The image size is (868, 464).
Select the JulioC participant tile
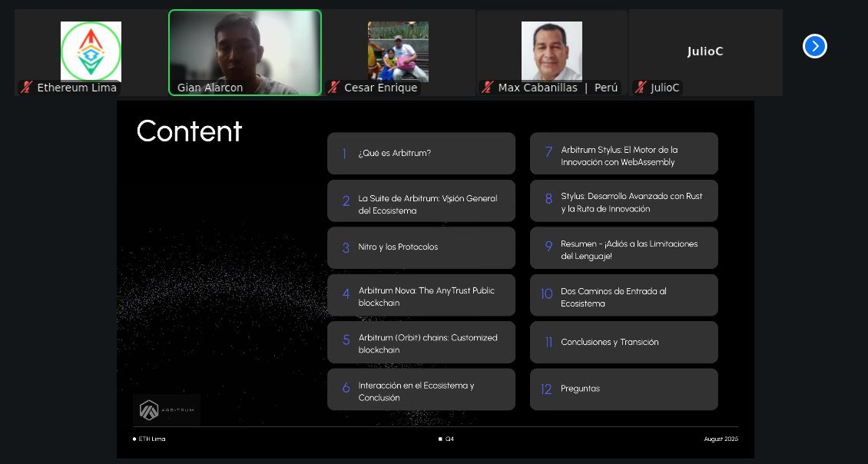705,52
